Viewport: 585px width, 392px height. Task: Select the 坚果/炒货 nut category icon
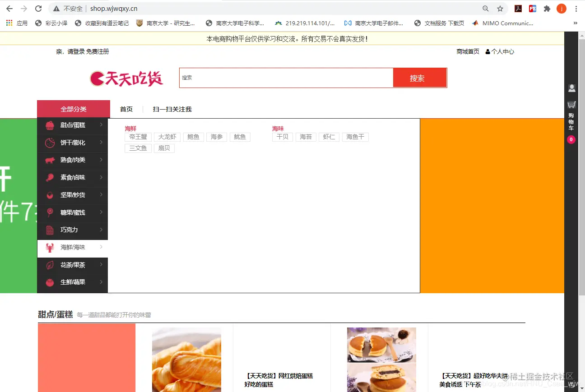(50, 195)
